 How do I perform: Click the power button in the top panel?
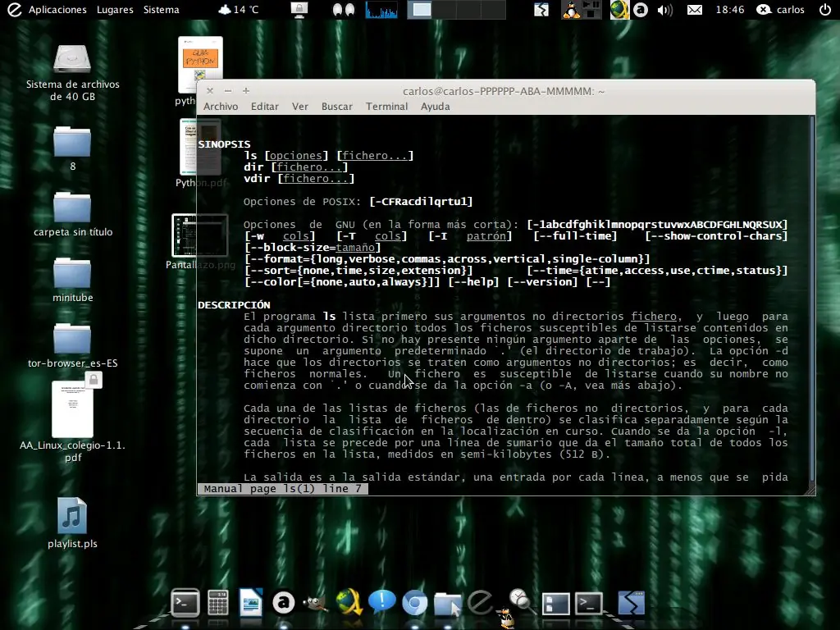[825, 10]
